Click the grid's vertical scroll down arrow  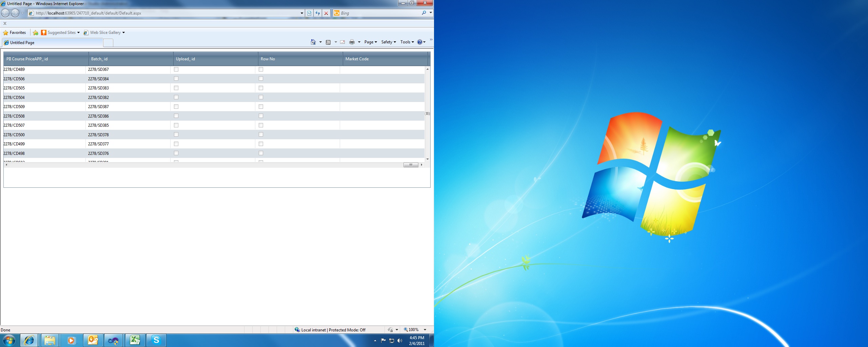(x=428, y=159)
